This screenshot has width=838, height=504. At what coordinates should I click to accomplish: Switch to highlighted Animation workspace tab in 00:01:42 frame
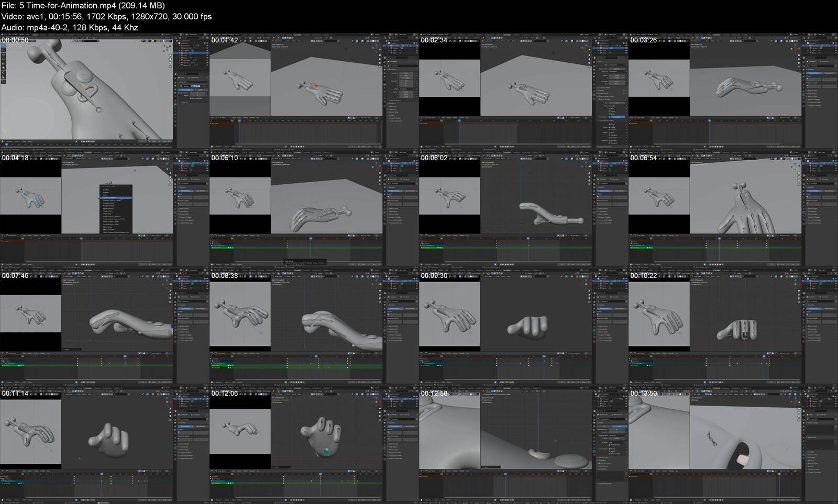[297, 35]
